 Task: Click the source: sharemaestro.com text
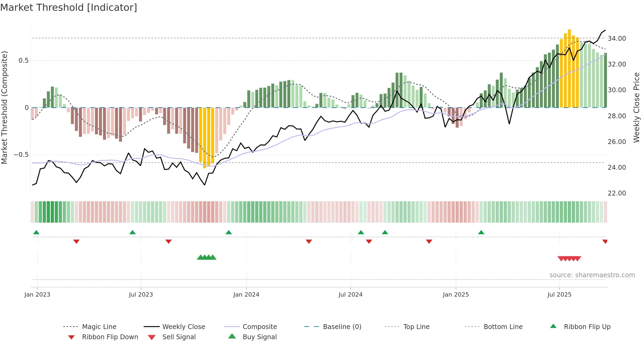click(x=592, y=275)
